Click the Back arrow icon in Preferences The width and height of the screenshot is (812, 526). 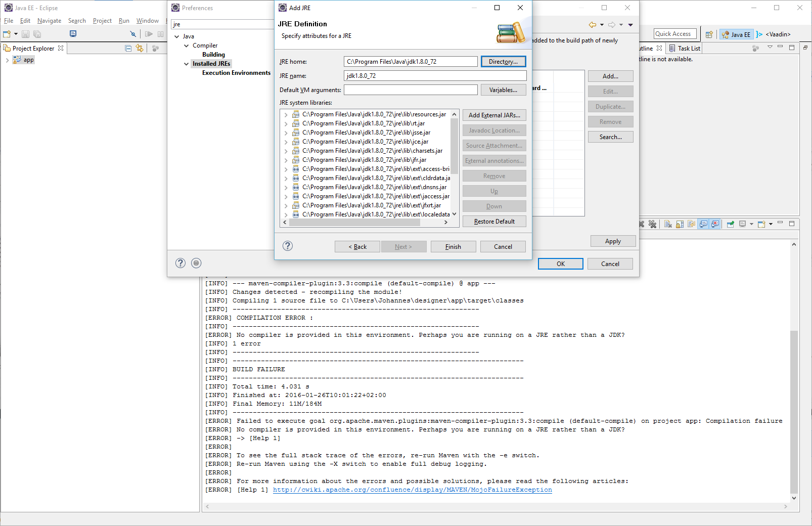593,25
